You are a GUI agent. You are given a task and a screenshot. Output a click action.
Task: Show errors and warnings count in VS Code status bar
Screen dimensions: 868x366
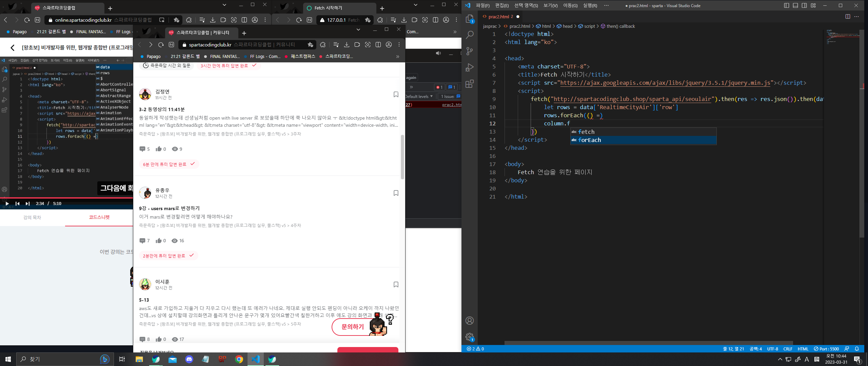tap(475, 349)
